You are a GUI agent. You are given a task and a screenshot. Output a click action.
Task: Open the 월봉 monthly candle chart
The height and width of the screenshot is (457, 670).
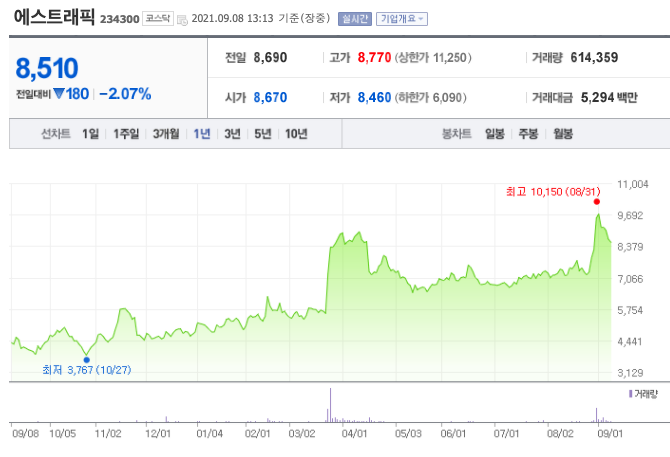[563, 134]
